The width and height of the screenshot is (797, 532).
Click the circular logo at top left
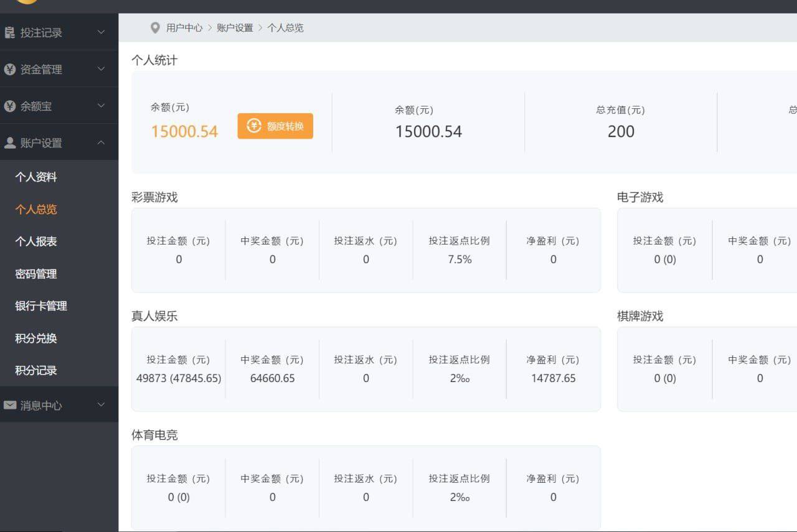26,3
